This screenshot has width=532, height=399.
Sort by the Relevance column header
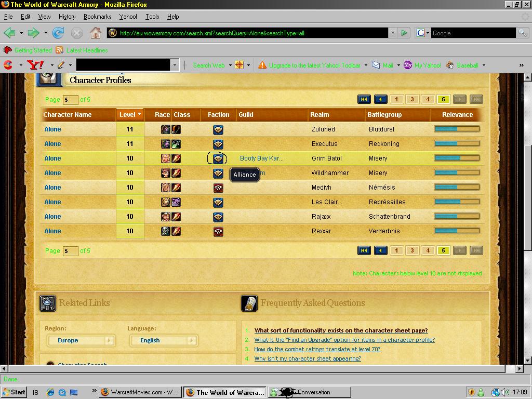(x=457, y=115)
